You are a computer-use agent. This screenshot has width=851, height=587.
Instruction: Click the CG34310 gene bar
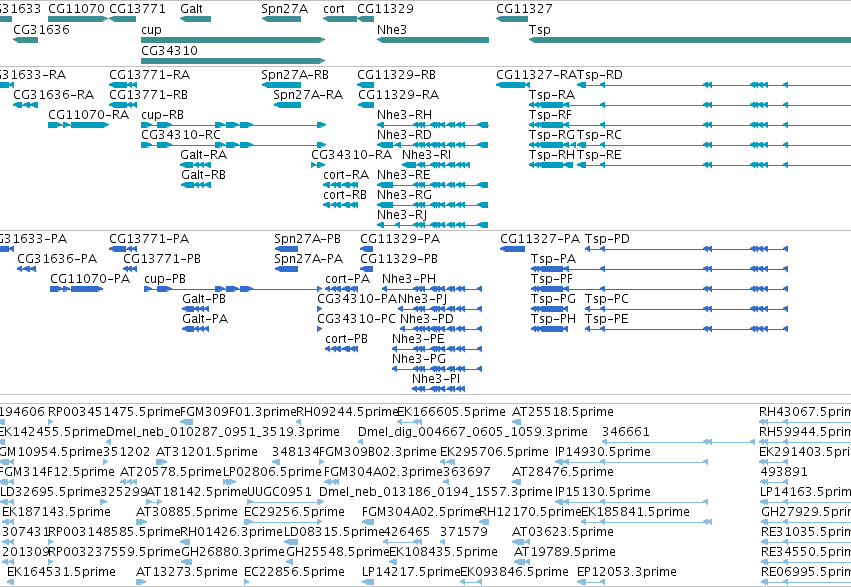pyautogui.click(x=233, y=61)
